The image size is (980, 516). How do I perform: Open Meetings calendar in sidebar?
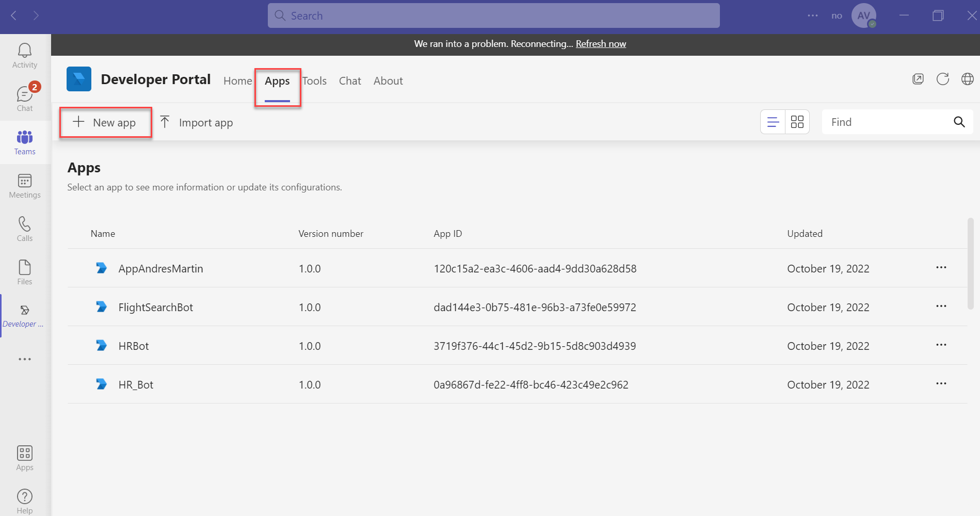click(x=25, y=186)
